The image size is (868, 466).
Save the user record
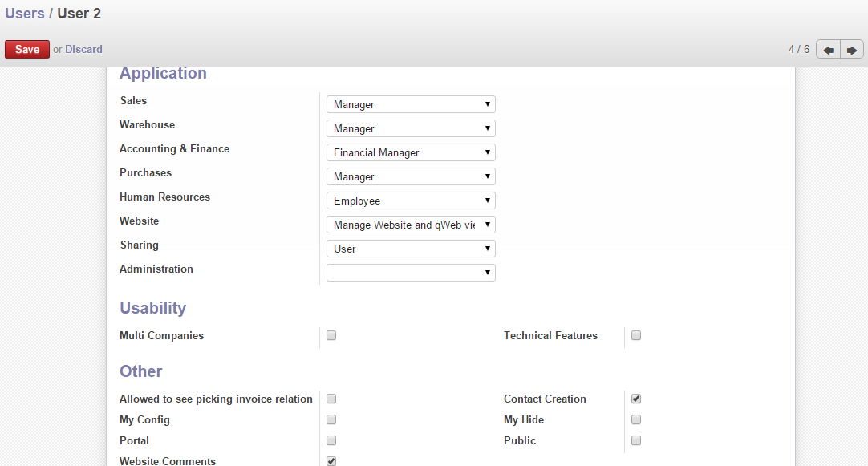(27, 49)
